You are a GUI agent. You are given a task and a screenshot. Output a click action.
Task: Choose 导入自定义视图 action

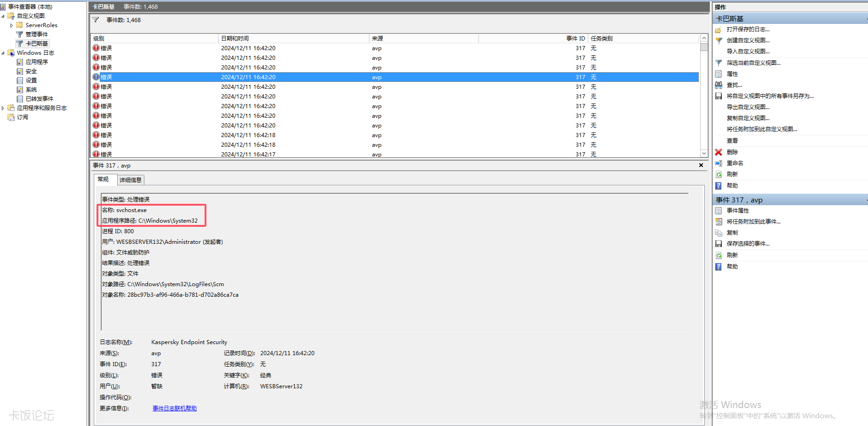coord(748,52)
